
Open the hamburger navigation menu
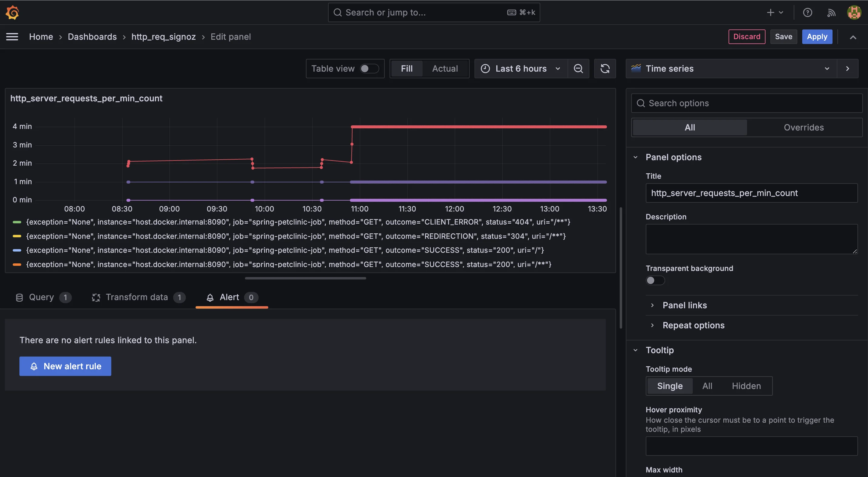(12, 36)
